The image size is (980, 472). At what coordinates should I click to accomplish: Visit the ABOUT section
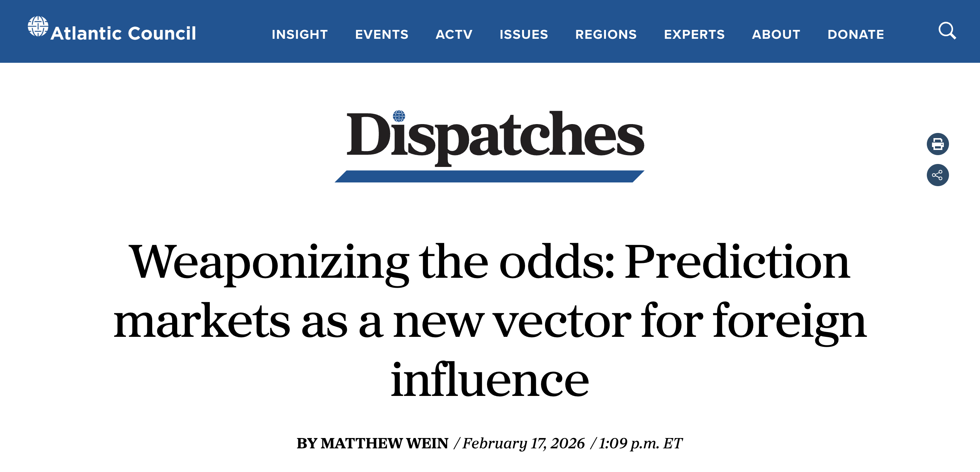coord(776,34)
